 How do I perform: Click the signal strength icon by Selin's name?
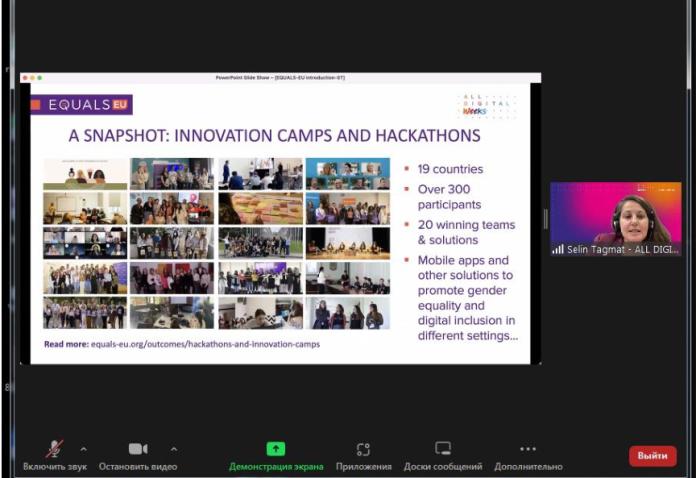(x=557, y=249)
